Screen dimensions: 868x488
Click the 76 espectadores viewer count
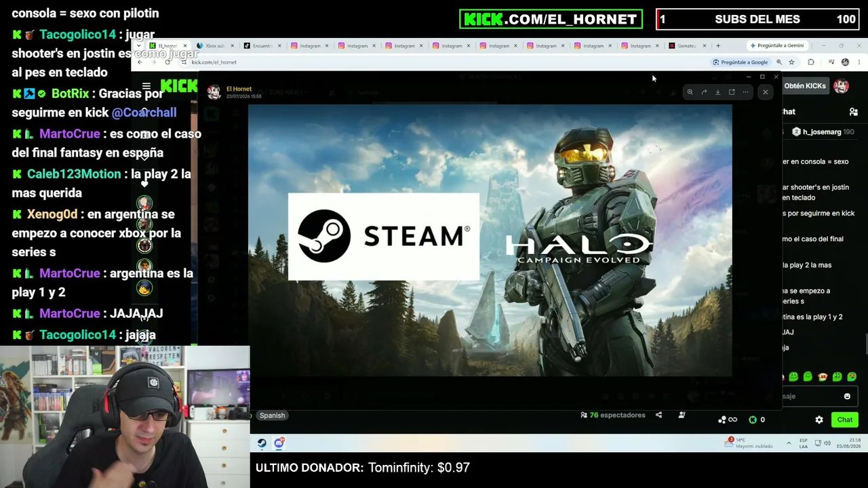point(613,415)
